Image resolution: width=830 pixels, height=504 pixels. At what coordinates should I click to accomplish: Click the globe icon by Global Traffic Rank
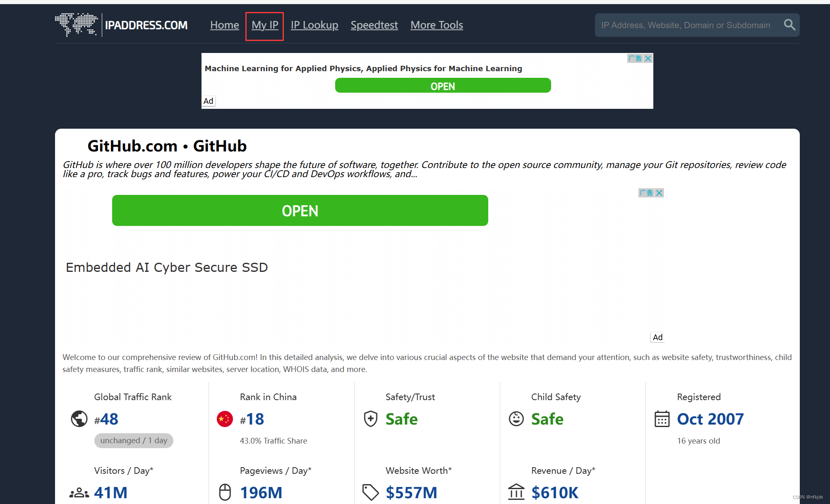(x=79, y=419)
